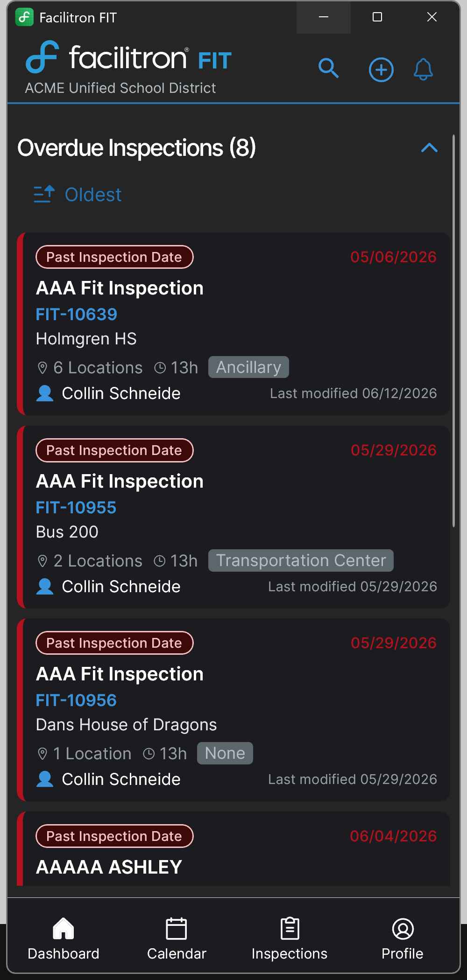
Task: Click the Oldest sort order icon
Action: coord(44,194)
